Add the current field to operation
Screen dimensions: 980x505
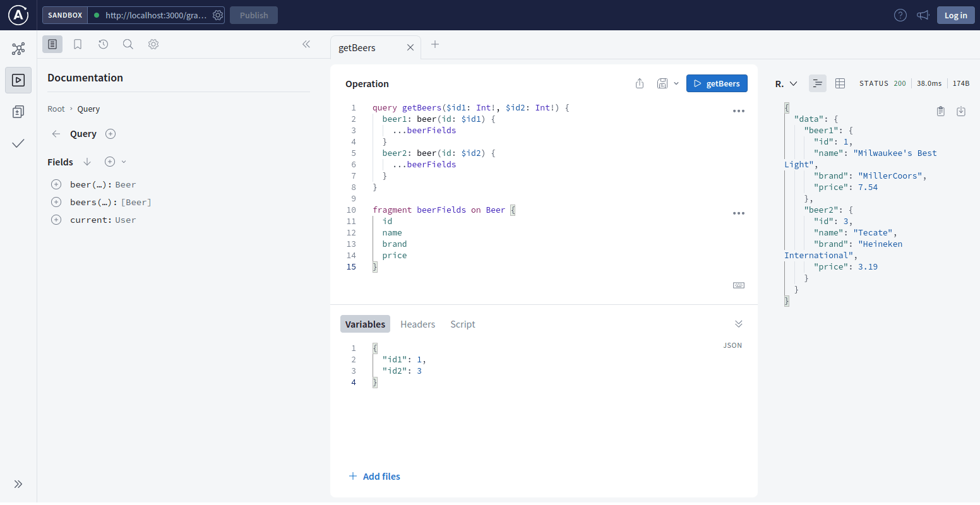tap(56, 220)
